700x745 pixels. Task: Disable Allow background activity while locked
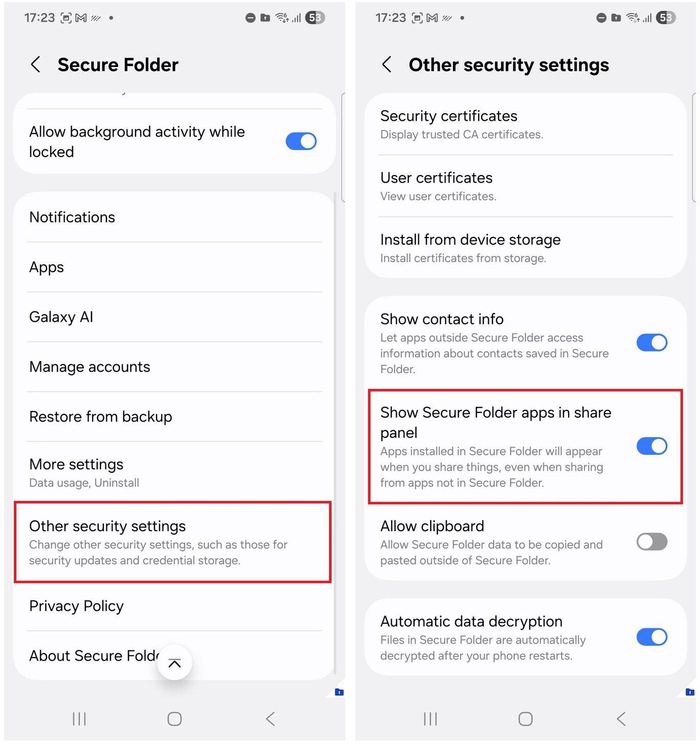[301, 141]
